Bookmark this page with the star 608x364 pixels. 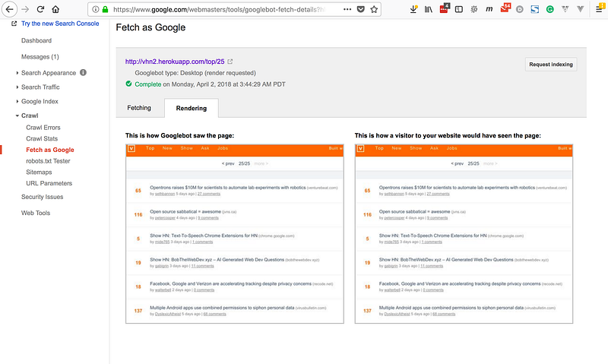pyautogui.click(x=374, y=9)
